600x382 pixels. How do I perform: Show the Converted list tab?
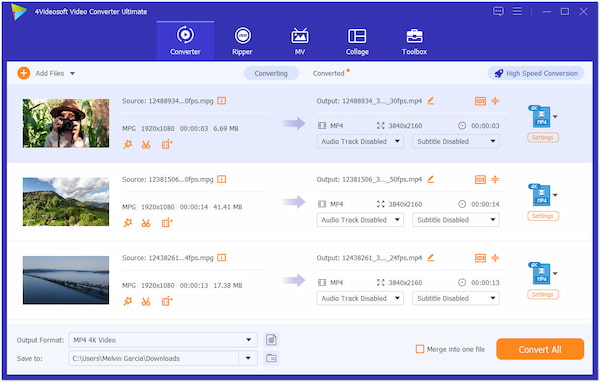(329, 73)
